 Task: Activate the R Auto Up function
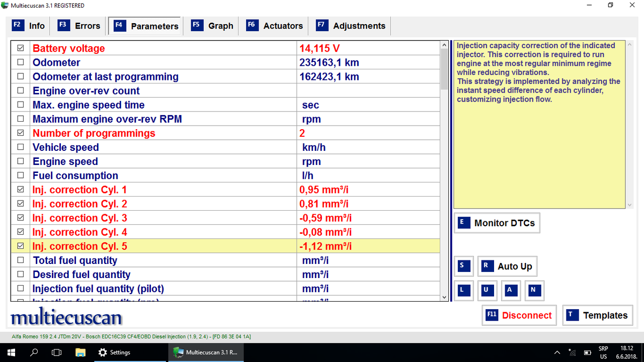[507, 266]
